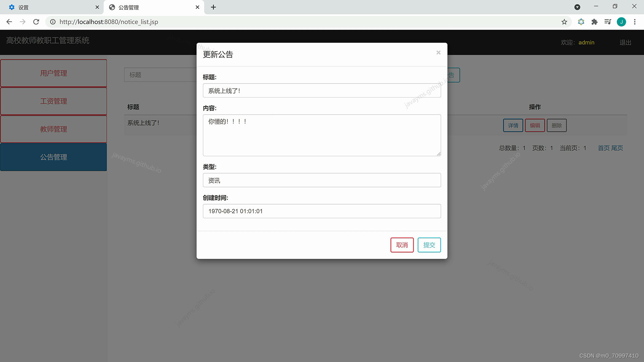Screen dimensions: 644x362
Task: Click the browser back arrow
Action: tap(9, 22)
